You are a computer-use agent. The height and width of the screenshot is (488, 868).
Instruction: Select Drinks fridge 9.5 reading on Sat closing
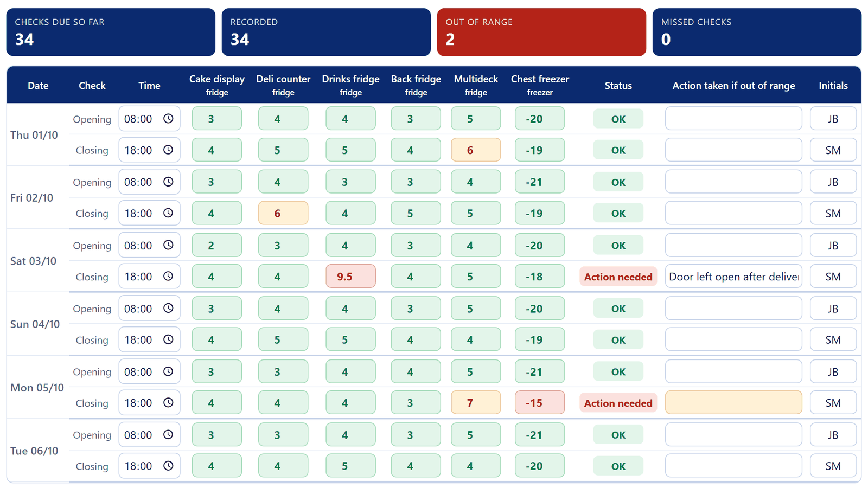350,277
